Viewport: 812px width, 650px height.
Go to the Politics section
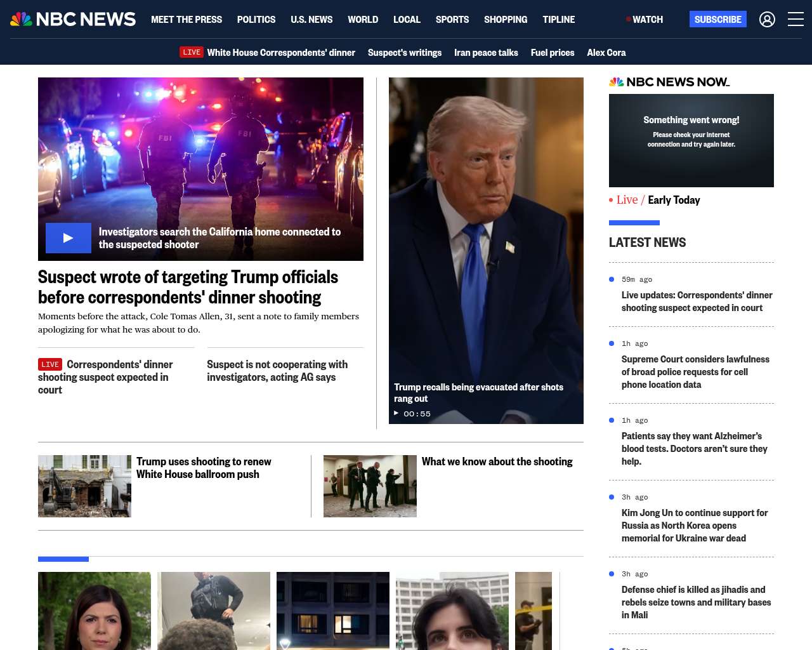(x=256, y=20)
